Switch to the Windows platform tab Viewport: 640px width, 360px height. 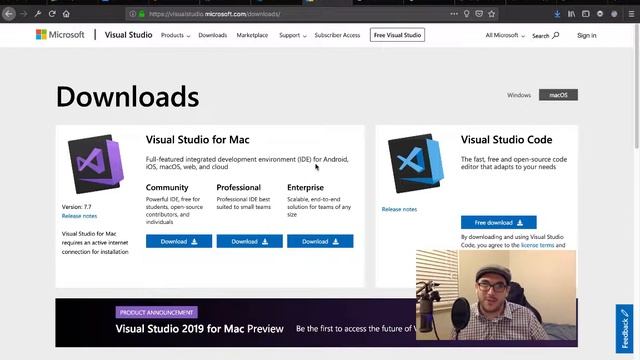(519, 95)
